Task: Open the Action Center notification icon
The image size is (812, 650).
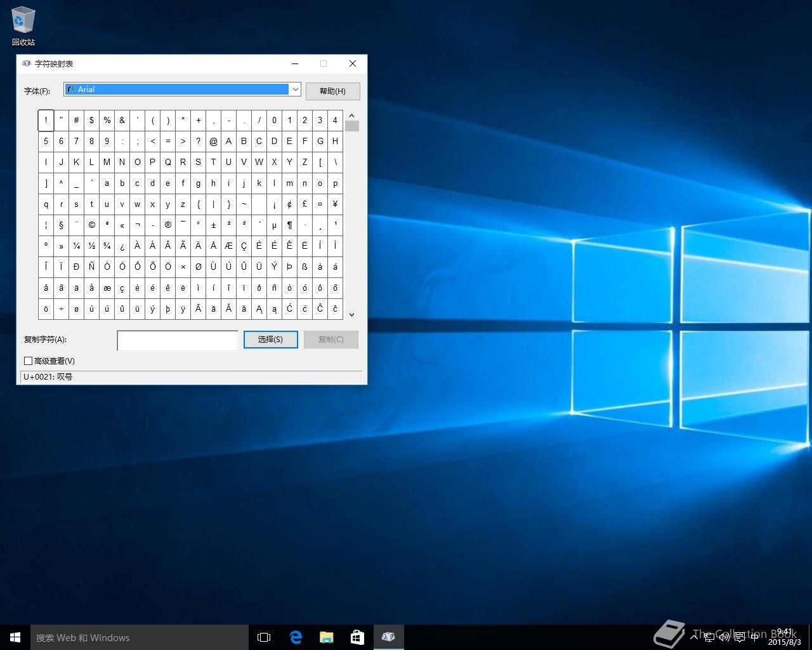Action: coord(739,637)
